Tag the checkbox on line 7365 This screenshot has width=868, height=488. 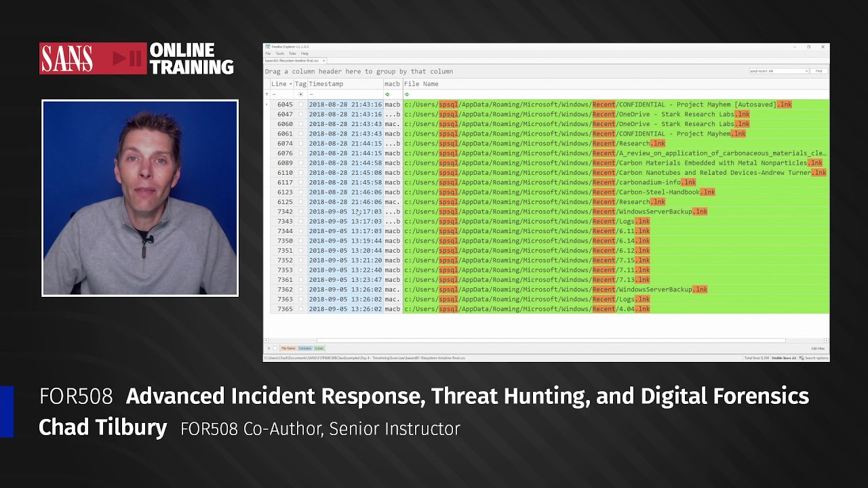pyautogui.click(x=301, y=309)
